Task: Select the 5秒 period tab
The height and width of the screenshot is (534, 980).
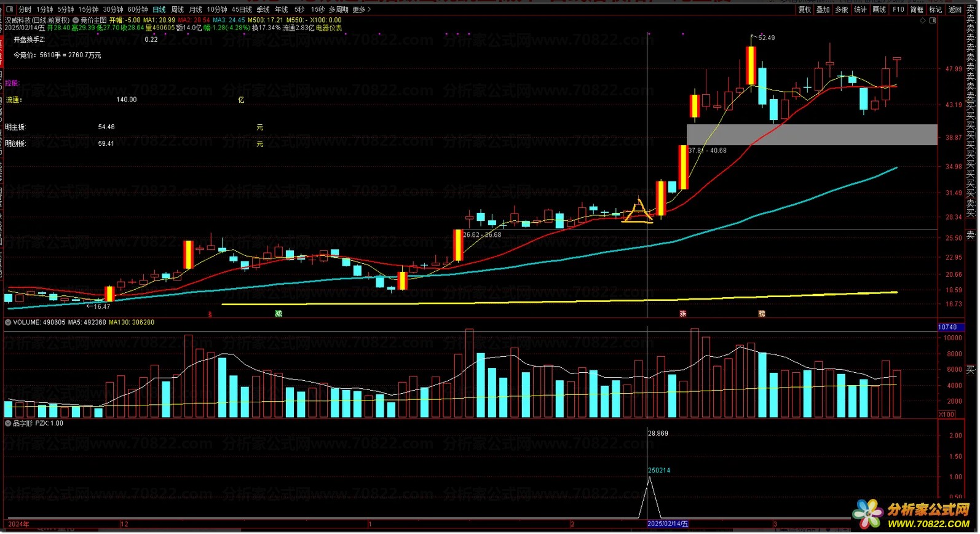Action: click(x=299, y=9)
